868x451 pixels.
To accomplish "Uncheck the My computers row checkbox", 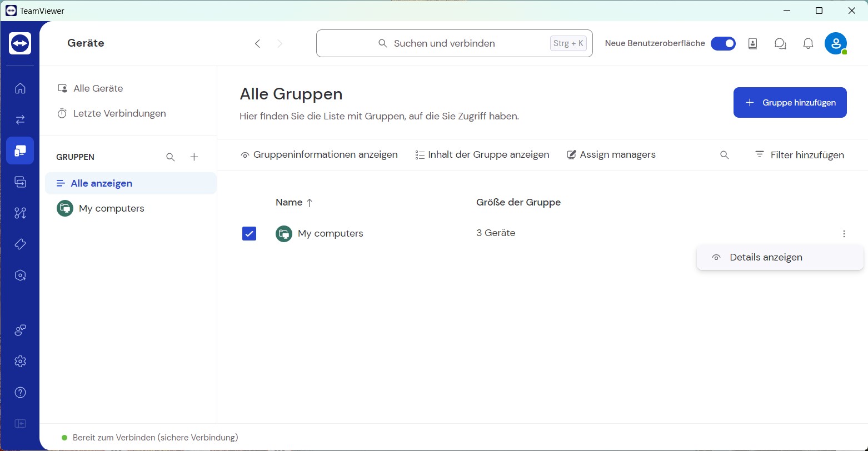I will (x=249, y=234).
